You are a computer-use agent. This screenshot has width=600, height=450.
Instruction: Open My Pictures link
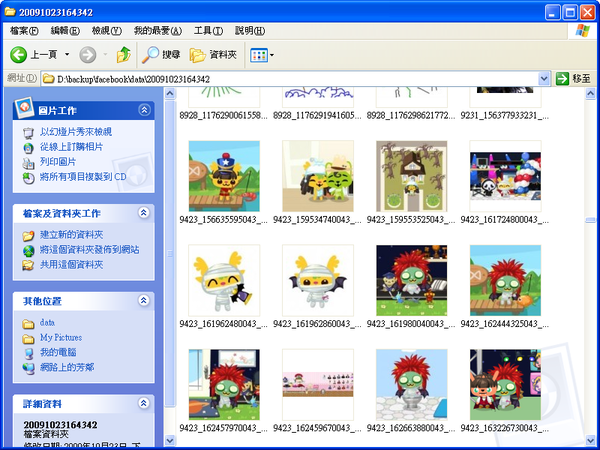pos(61,338)
